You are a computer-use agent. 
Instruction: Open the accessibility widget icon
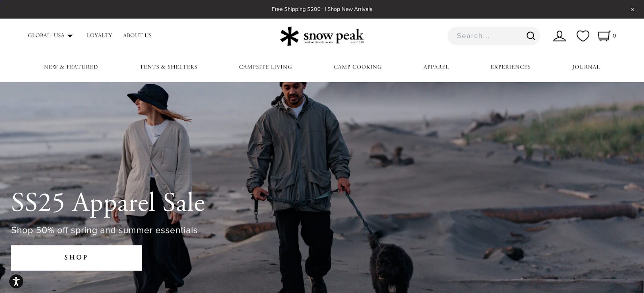[x=16, y=281]
